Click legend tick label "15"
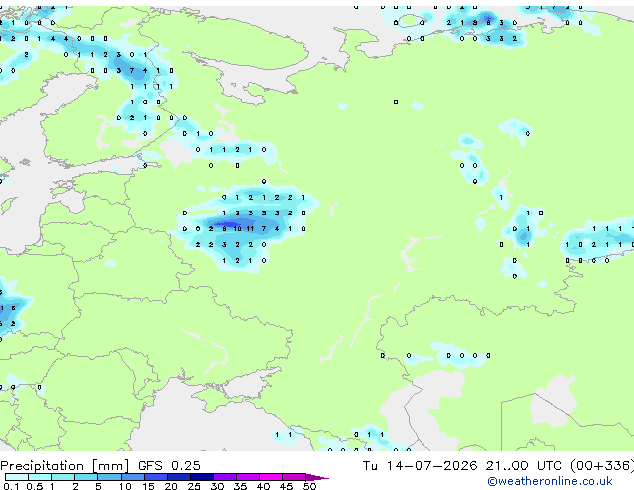Screen dimensions: 634x490 point(148,486)
